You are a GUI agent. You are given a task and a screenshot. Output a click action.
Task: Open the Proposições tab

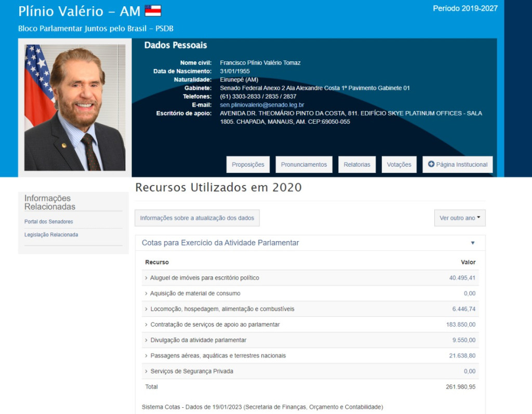point(248,165)
